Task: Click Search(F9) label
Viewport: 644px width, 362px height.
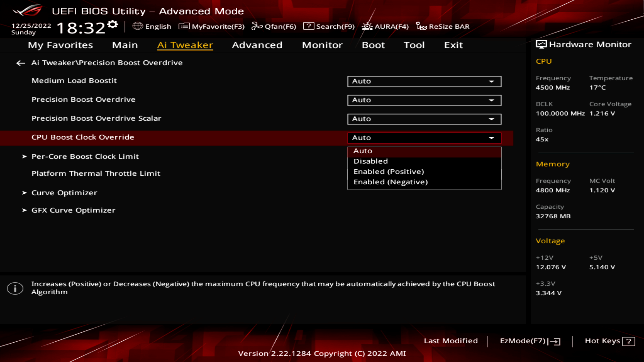Action: (x=335, y=26)
